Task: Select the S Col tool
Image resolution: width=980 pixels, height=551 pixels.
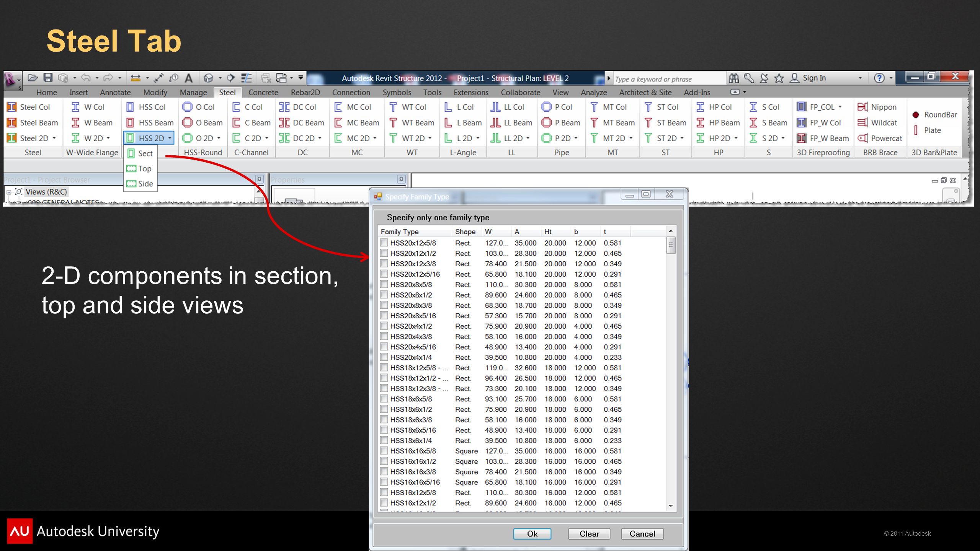Action: (764, 107)
